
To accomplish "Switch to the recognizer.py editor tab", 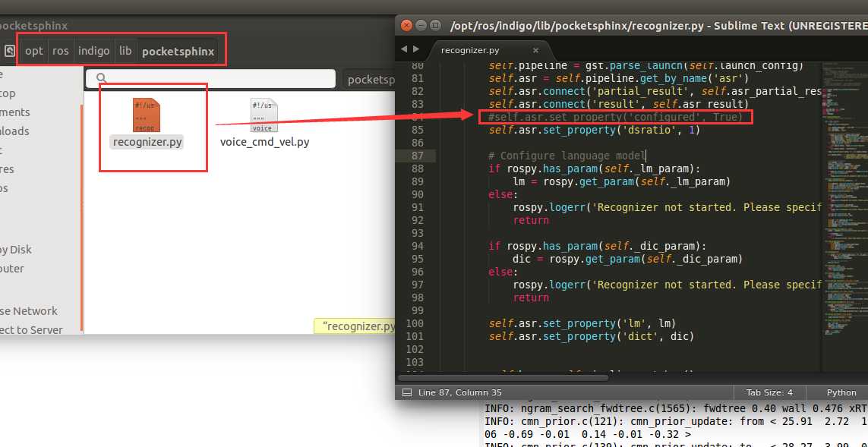I will 470,50.
